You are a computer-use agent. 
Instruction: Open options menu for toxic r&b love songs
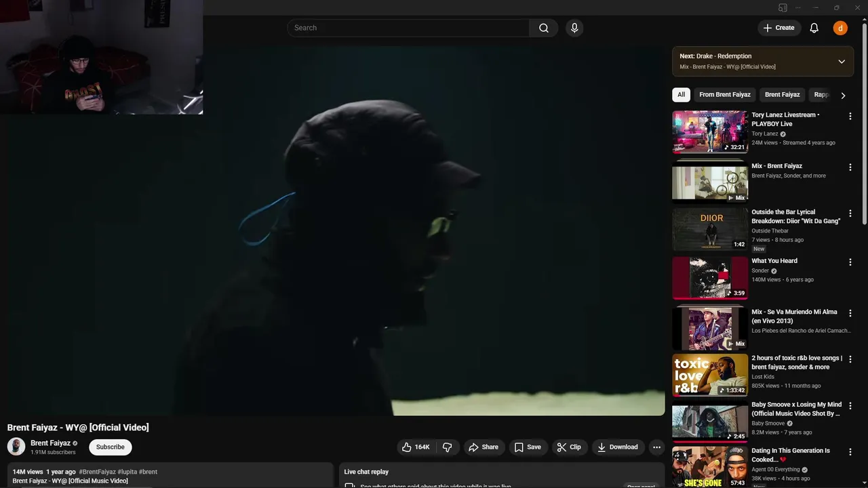[x=850, y=359]
